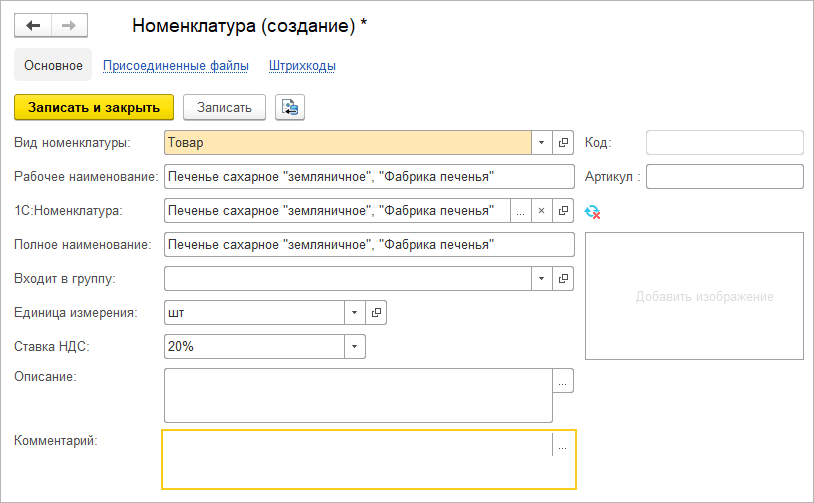Open the Входит в группу item icon
The width and height of the screenshot is (814, 503).
564,278
